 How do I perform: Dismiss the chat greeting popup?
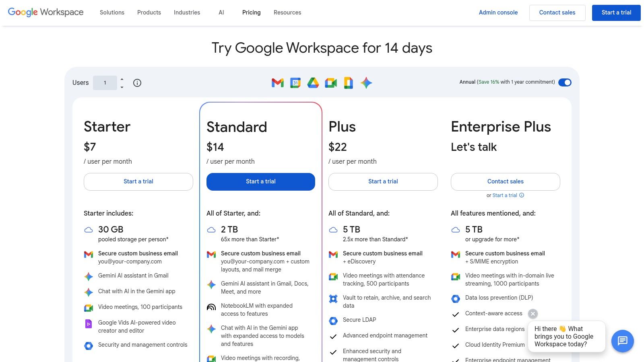(x=533, y=314)
